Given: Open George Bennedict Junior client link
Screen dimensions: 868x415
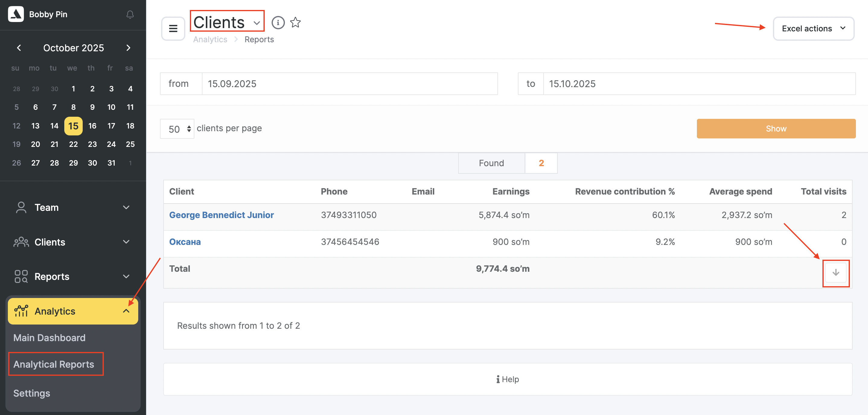Looking at the screenshot, I should (x=222, y=215).
